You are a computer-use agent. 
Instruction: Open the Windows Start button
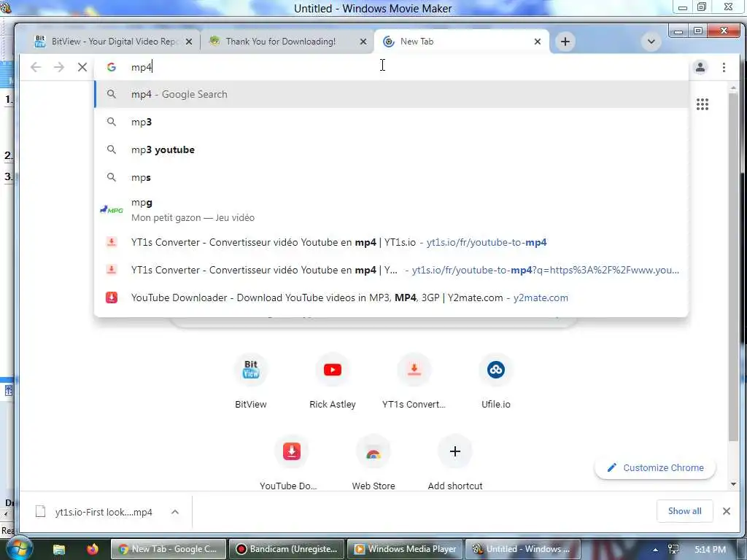[18, 548]
